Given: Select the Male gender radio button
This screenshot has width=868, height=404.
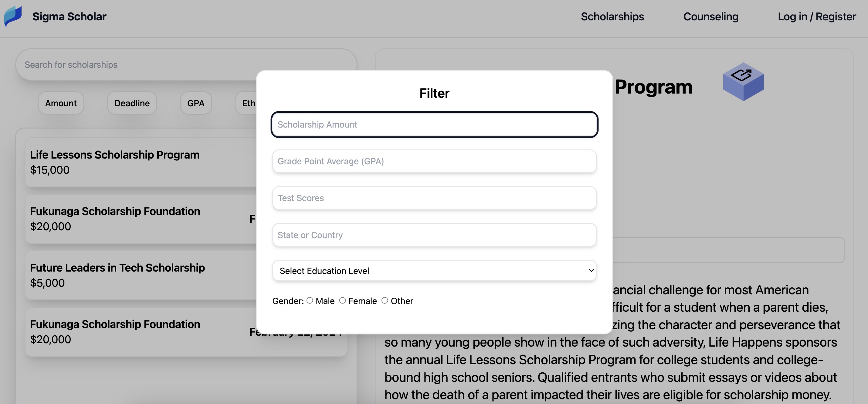Looking at the screenshot, I should coord(309,300).
